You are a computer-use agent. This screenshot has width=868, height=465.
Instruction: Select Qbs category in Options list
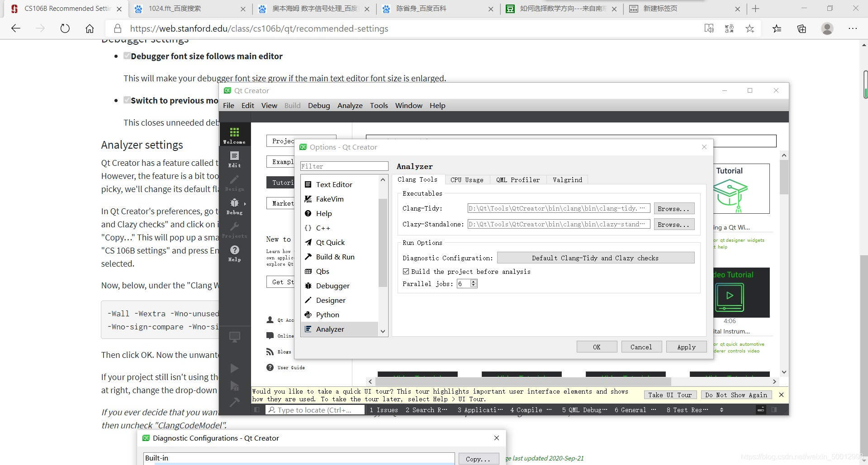(x=339, y=271)
